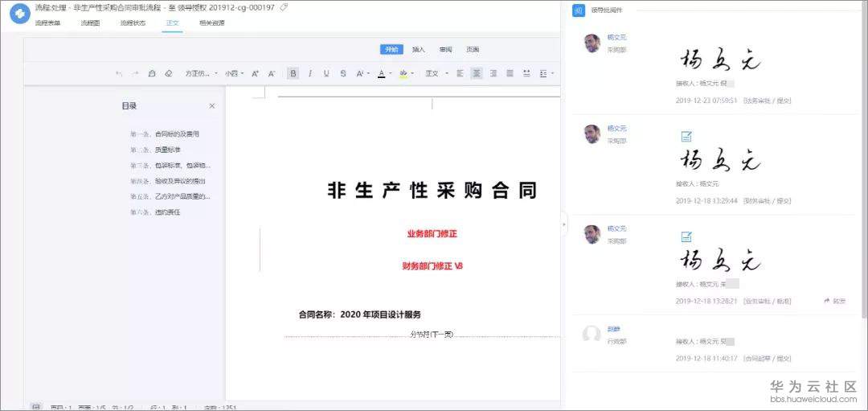Image resolution: width=868 pixels, height=411 pixels.
Task: Open the line spacing dropdown arrow
Action: [x=553, y=73]
